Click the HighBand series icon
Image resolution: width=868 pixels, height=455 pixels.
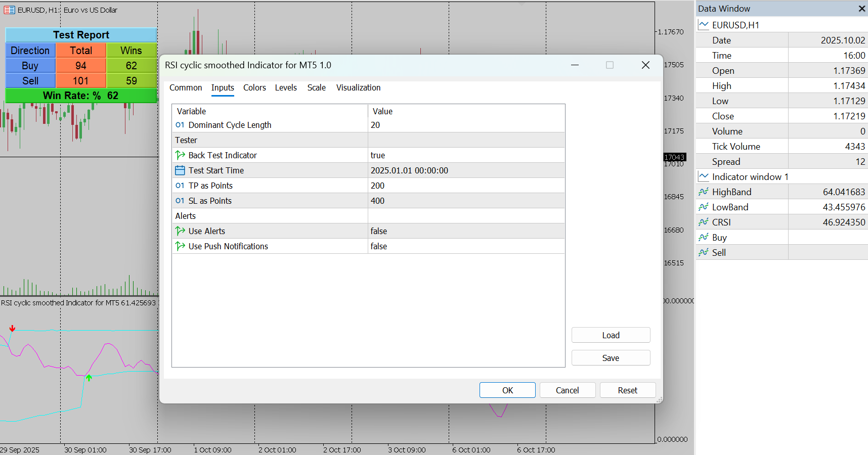pos(703,192)
